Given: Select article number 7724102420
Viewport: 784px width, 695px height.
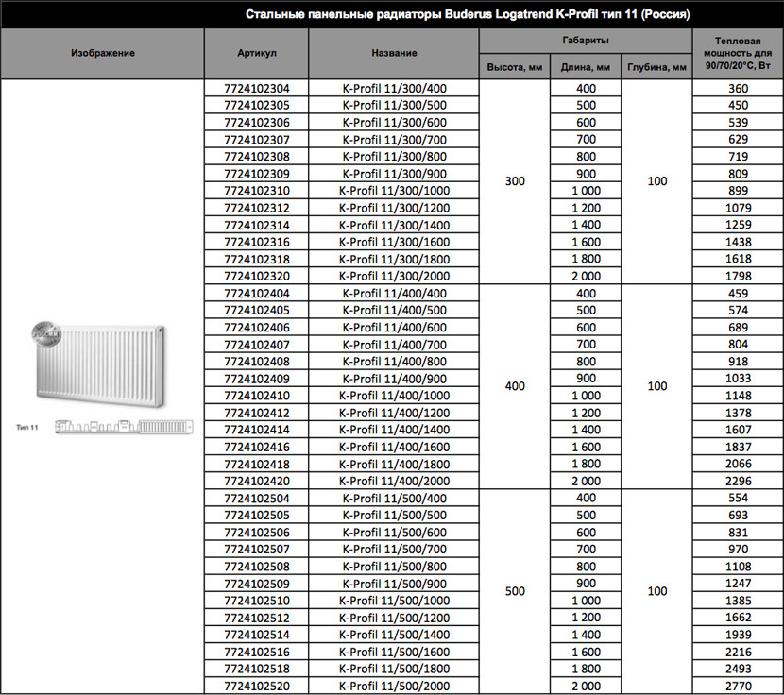Looking at the screenshot, I should (257, 481).
